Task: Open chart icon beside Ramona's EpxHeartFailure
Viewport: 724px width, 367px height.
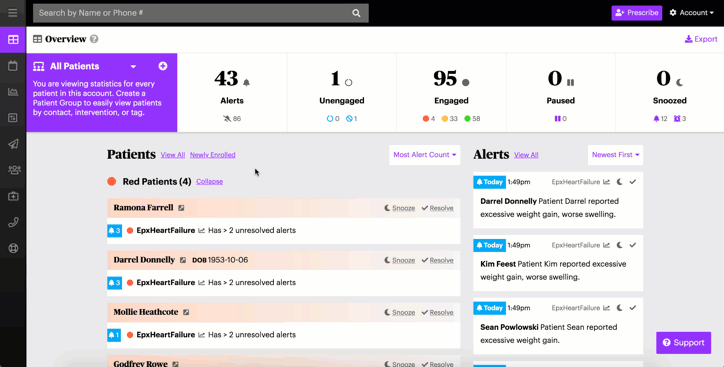Action: pos(201,230)
